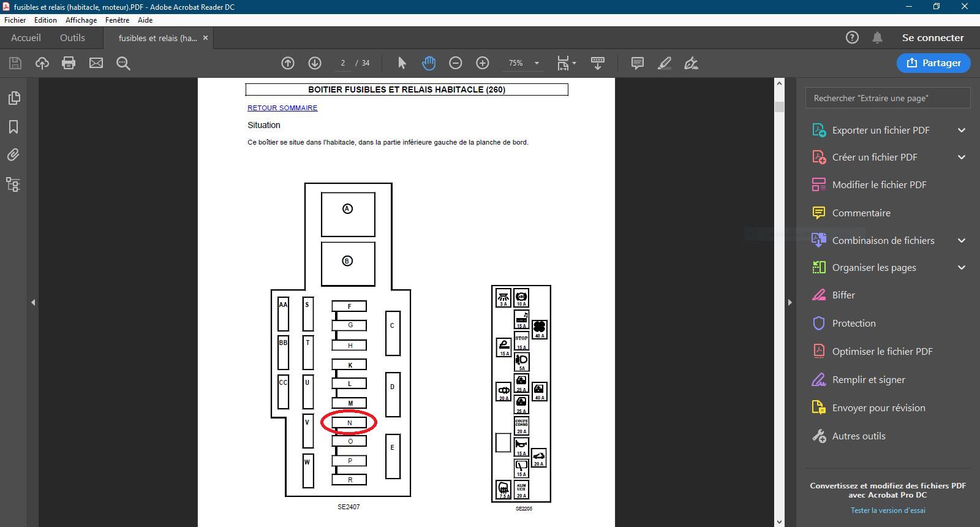Select the Highlight text tool
The height and width of the screenshot is (527, 980).
(x=665, y=63)
